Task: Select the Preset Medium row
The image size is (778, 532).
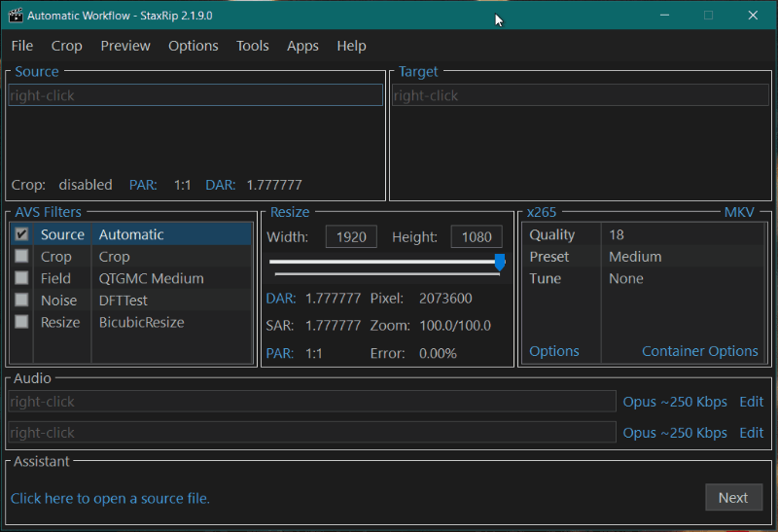Action: [643, 256]
